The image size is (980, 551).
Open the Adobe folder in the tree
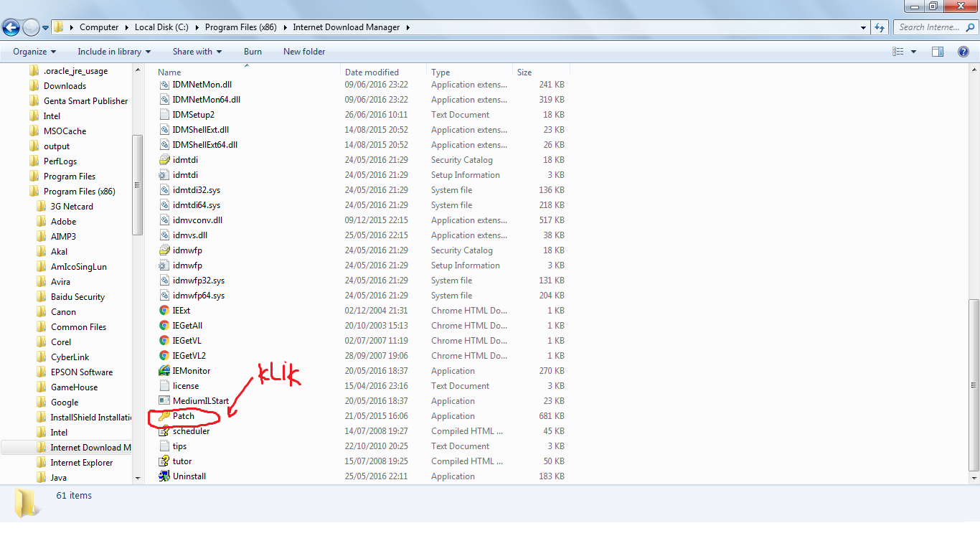(x=63, y=222)
